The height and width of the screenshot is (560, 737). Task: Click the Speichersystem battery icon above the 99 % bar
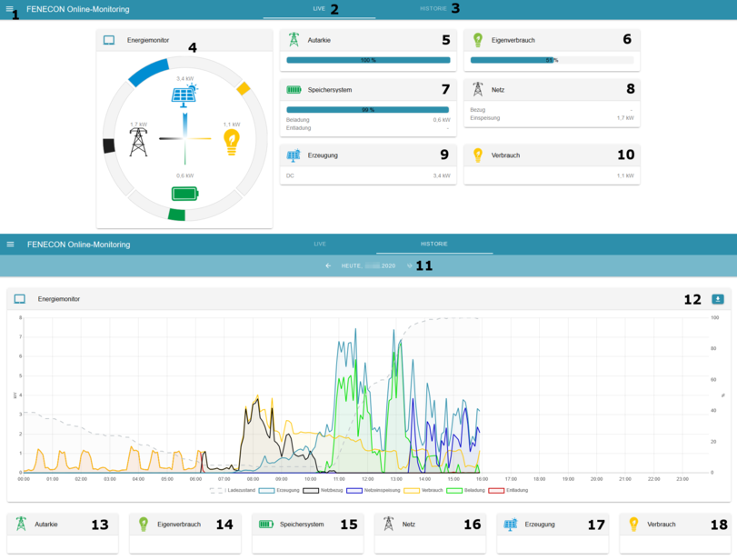pyautogui.click(x=294, y=90)
